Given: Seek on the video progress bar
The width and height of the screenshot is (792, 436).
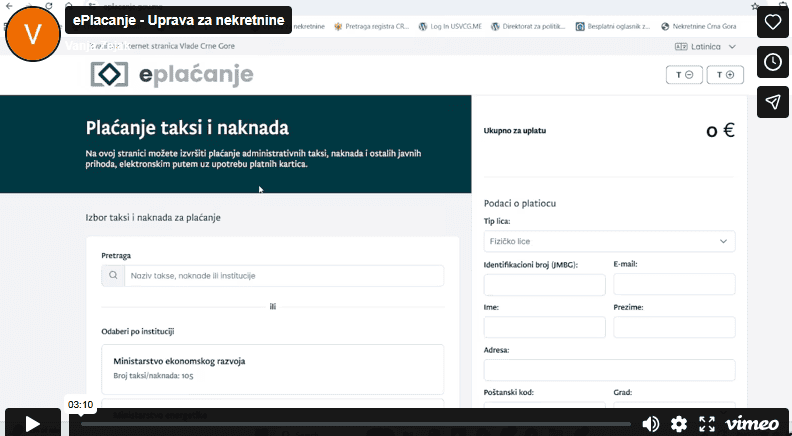Looking at the screenshot, I should pyautogui.click(x=350, y=424).
